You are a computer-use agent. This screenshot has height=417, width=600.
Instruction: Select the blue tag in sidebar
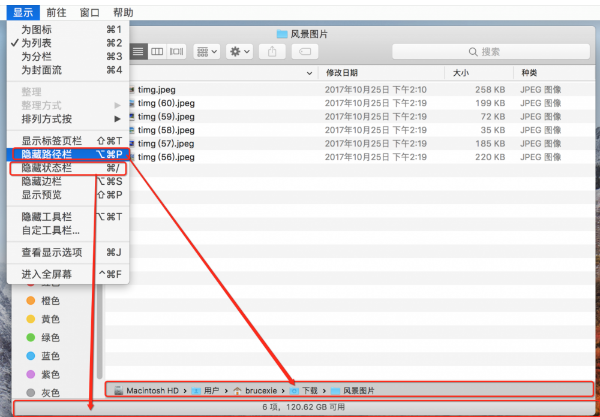click(x=43, y=356)
